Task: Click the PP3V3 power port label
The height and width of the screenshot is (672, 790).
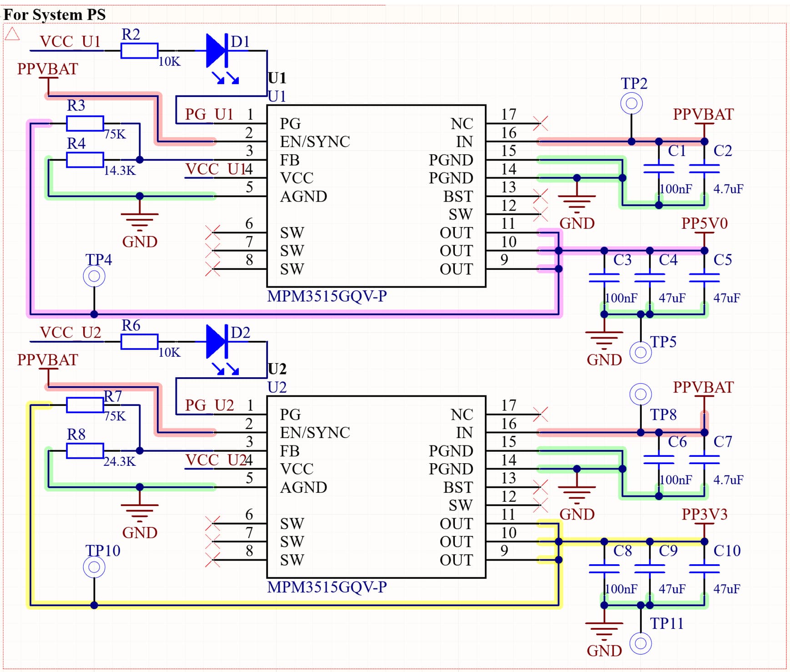Action: coord(704,514)
